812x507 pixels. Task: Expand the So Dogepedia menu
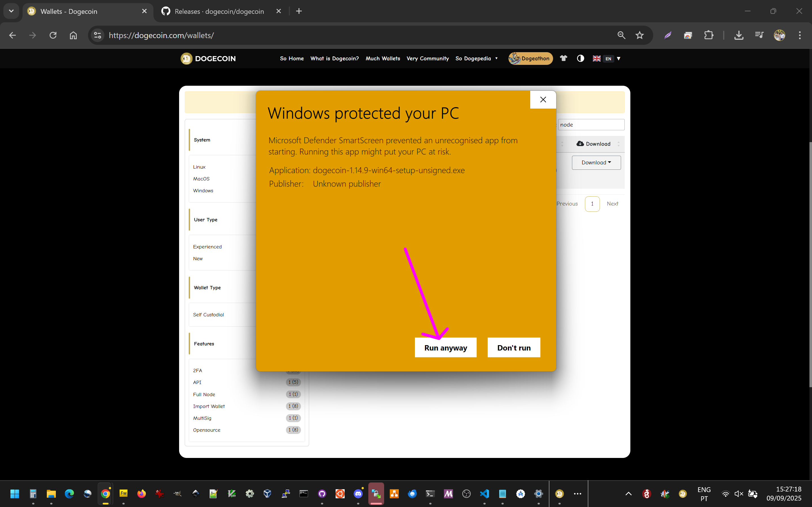[x=476, y=58]
